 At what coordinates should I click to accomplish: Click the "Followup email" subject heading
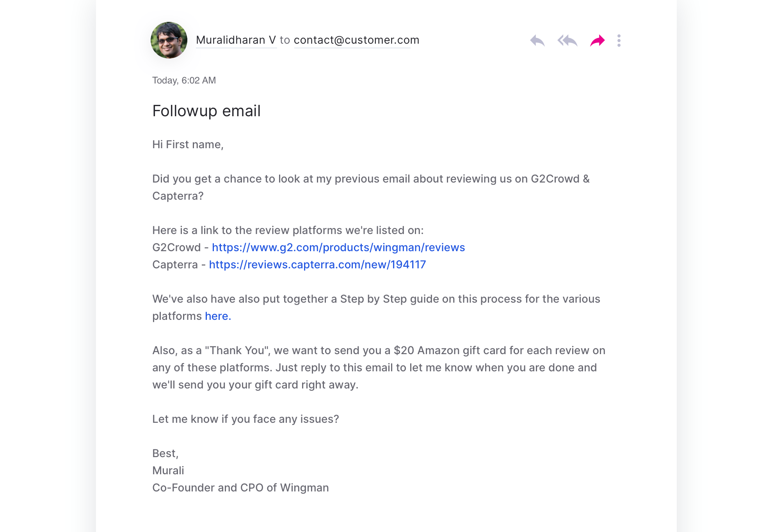(206, 111)
